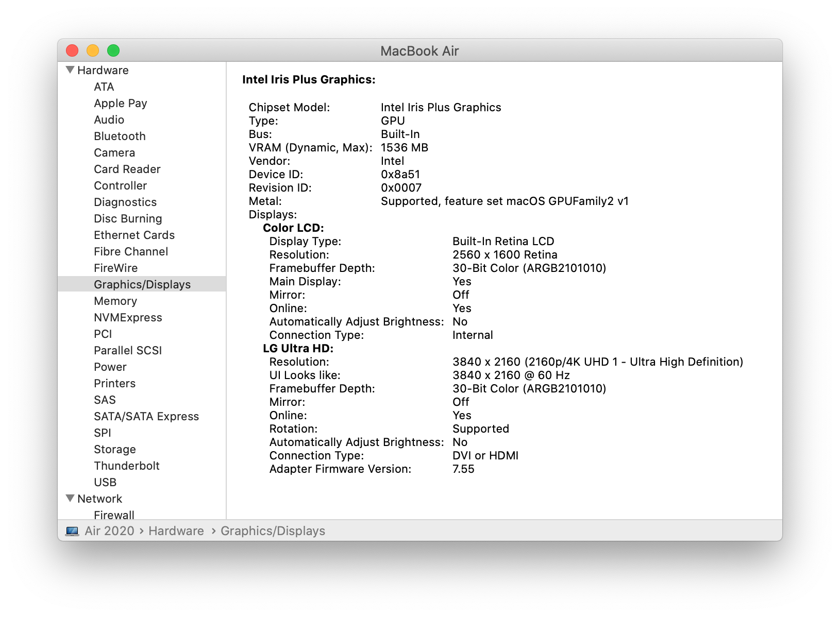Zoom window with the green button

click(x=113, y=50)
